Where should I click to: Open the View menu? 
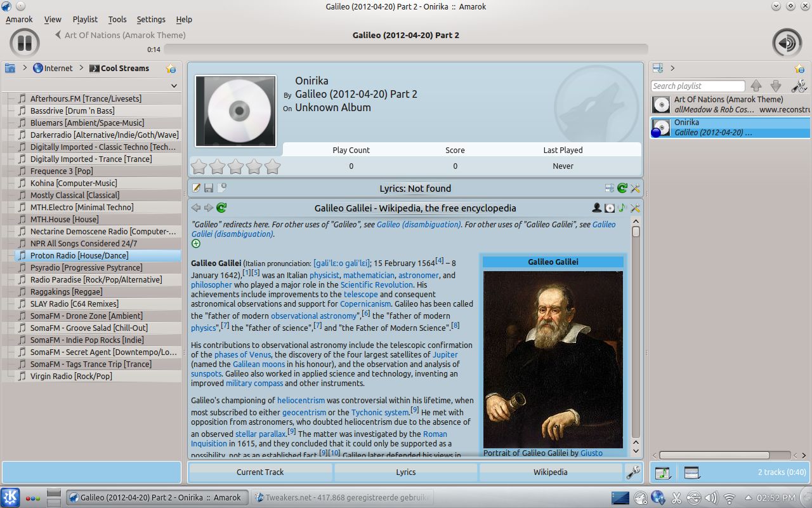[53, 19]
